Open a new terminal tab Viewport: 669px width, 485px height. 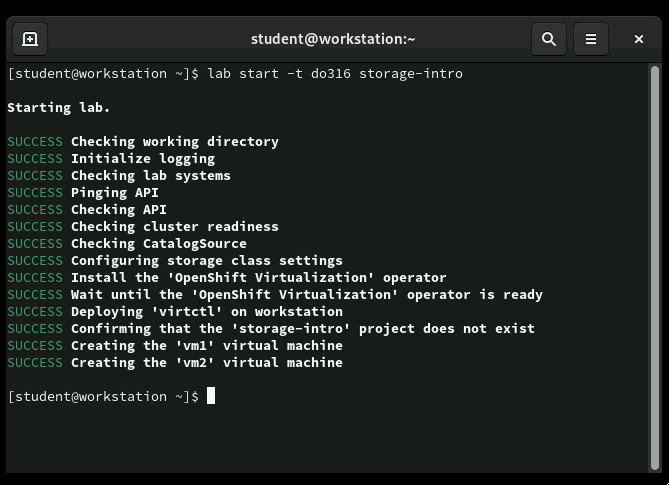point(30,39)
